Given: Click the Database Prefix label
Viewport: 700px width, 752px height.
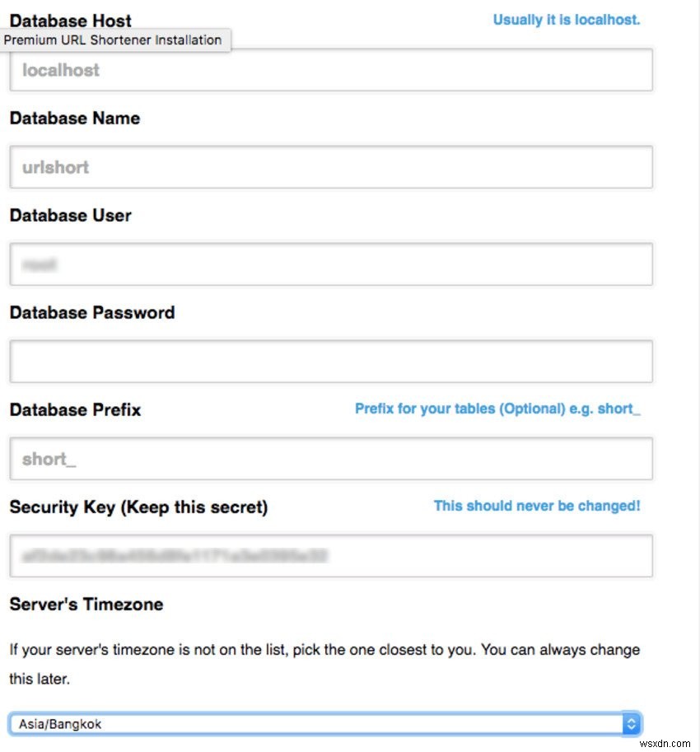Looking at the screenshot, I should tap(75, 409).
